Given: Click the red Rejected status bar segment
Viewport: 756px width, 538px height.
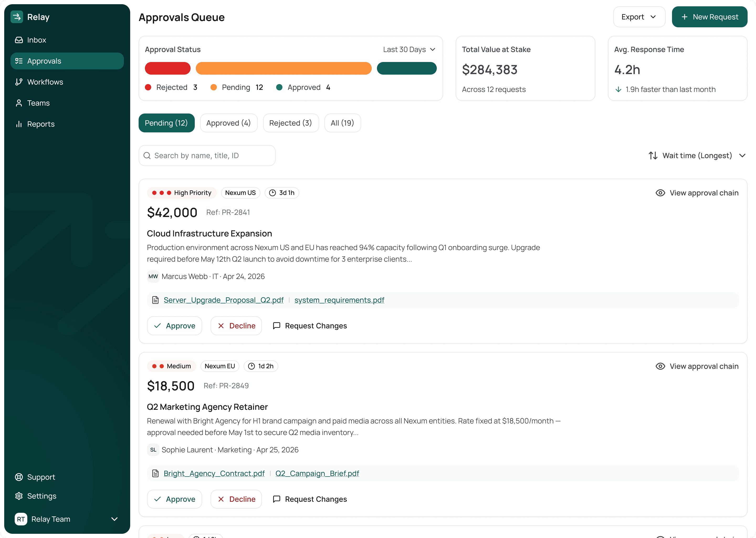Looking at the screenshot, I should pos(167,68).
